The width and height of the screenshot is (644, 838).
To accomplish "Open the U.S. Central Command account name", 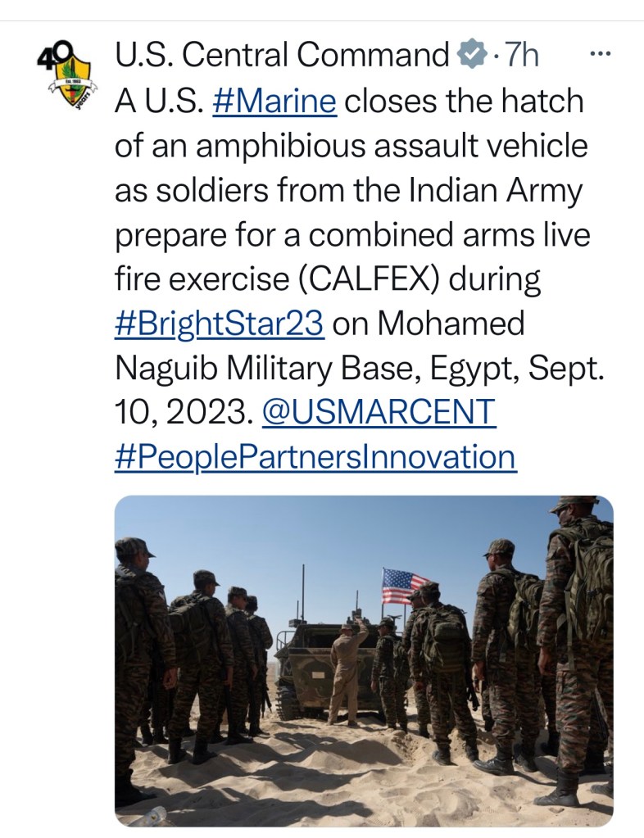I will [x=282, y=56].
